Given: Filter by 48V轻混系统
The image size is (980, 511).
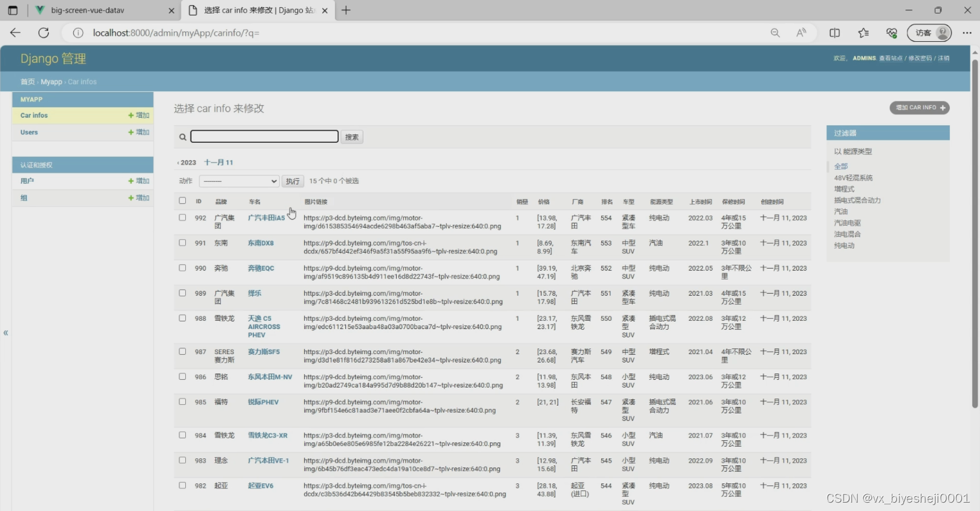Looking at the screenshot, I should click(x=853, y=178).
